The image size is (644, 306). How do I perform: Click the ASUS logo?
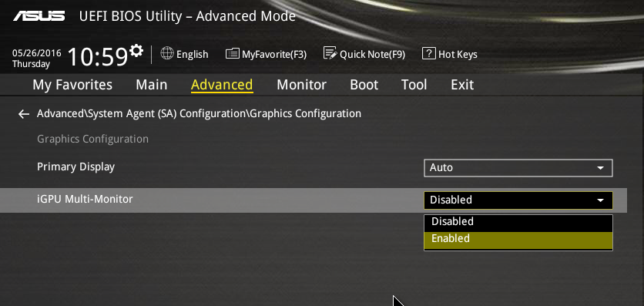tap(39, 16)
